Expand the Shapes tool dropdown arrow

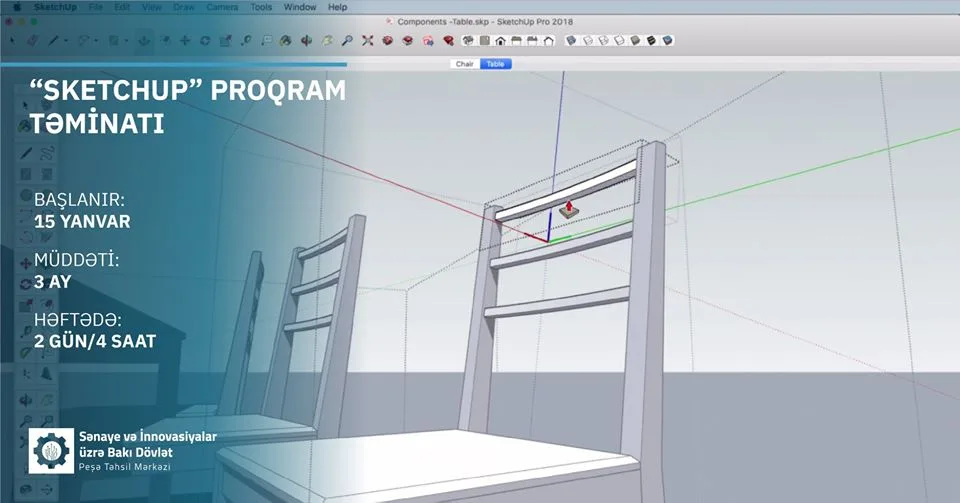coord(126,41)
